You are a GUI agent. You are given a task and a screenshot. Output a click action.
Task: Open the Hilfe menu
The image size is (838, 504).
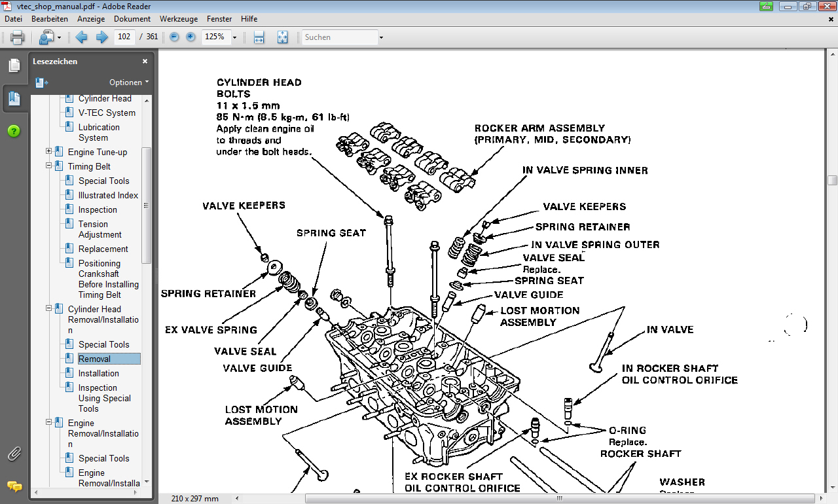249,19
